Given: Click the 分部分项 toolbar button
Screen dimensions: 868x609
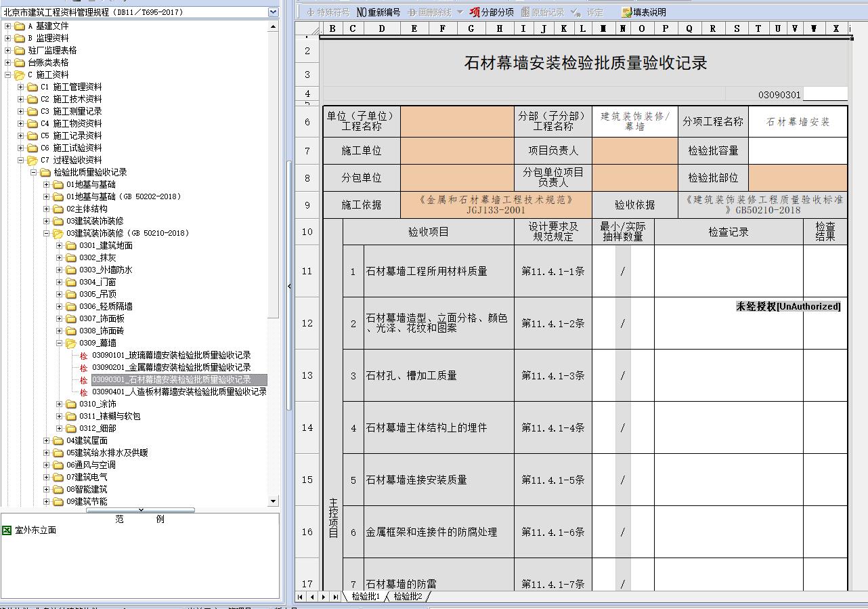Looking at the screenshot, I should pos(492,12).
